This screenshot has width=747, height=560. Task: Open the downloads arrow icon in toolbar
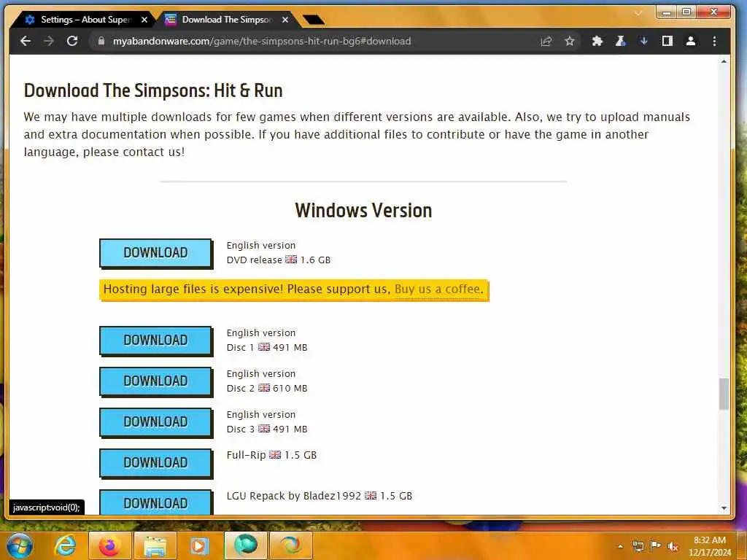[x=643, y=42]
